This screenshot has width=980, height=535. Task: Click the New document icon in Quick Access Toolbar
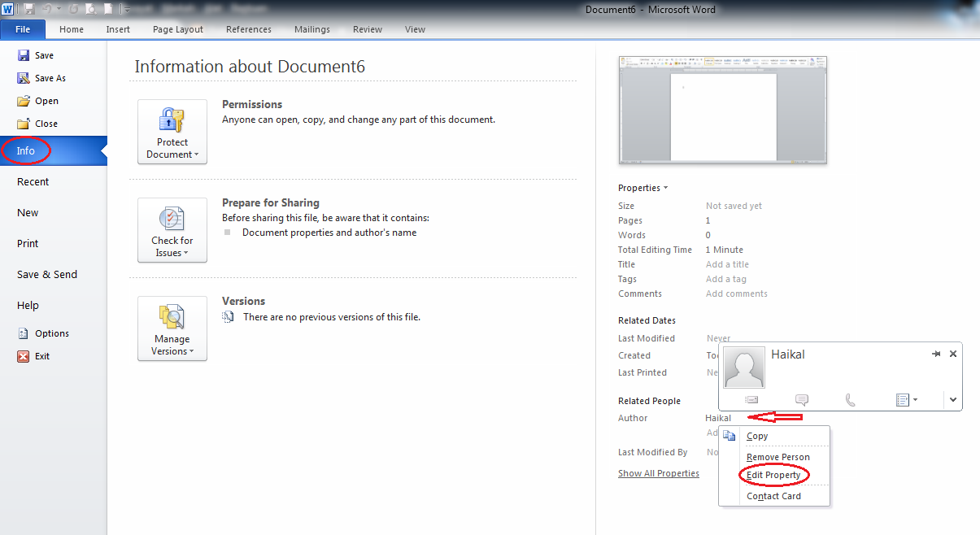(x=108, y=9)
